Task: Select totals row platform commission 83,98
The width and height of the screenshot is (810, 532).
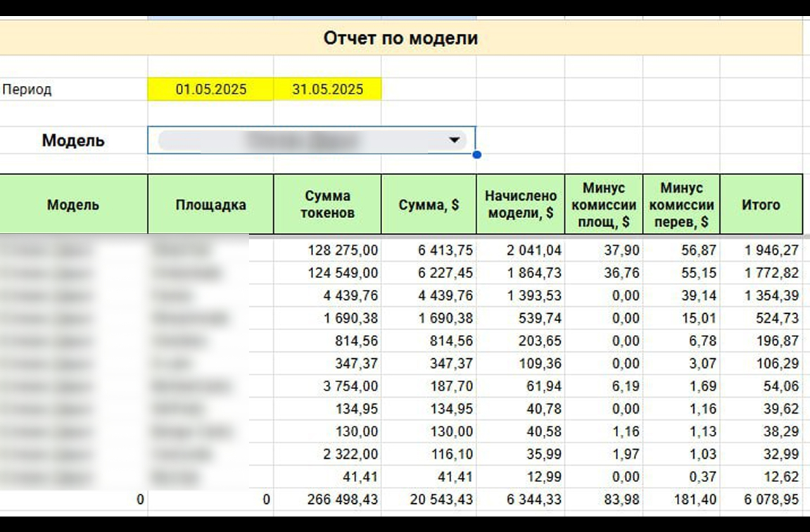Action: [x=604, y=500]
